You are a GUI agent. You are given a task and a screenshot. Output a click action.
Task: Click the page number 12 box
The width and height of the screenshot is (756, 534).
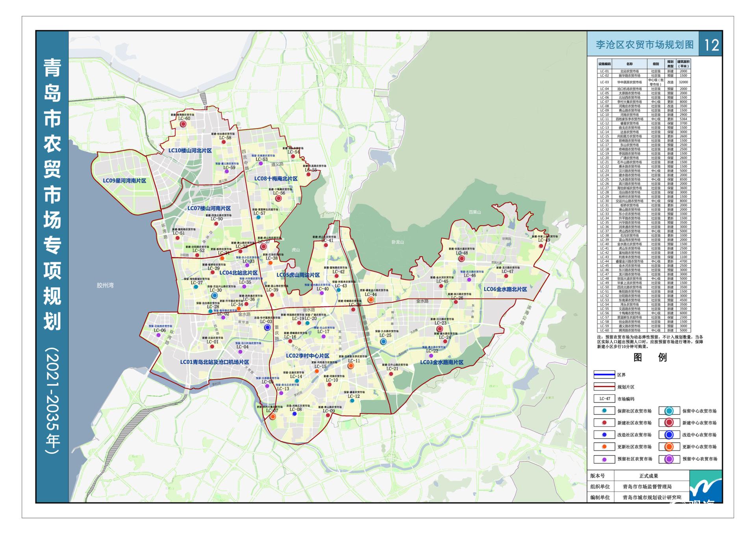(x=711, y=44)
